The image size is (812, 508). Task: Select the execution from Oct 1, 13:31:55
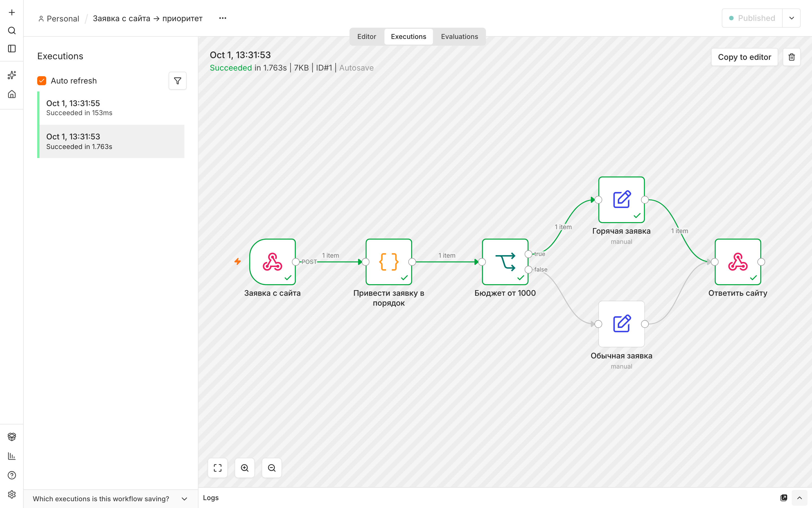112,108
